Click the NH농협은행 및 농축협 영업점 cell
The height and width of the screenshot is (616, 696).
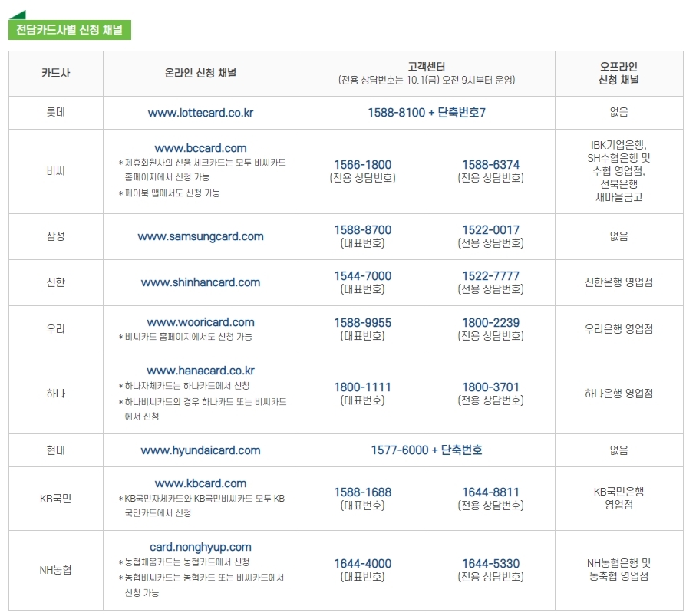tap(618, 570)
